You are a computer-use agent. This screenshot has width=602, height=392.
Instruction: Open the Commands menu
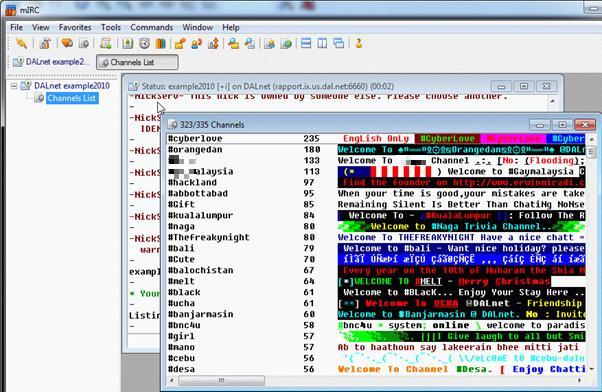tap(151, 28)
